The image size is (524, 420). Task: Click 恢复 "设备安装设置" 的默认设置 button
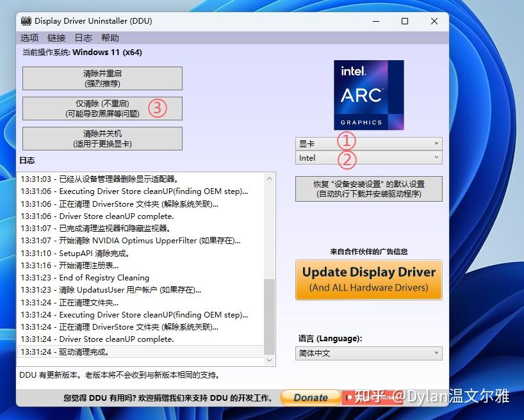coord(368,188)
